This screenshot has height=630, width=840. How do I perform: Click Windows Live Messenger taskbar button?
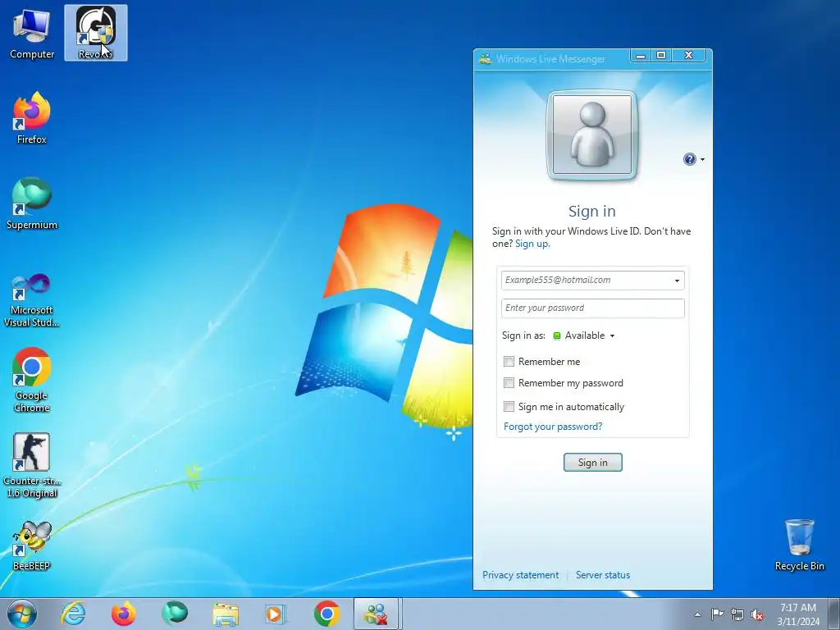click(x=377, y=614)
